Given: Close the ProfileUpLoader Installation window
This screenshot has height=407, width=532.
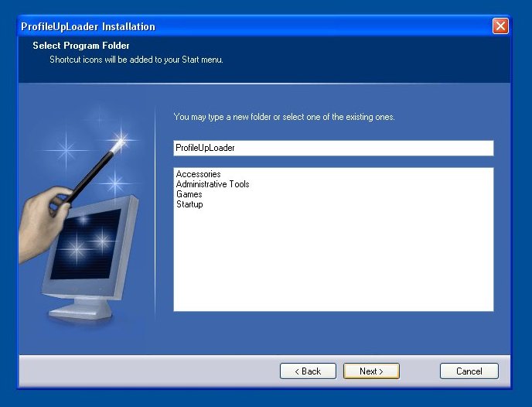Looking at the screenshot, I should [x=500, y=26].
